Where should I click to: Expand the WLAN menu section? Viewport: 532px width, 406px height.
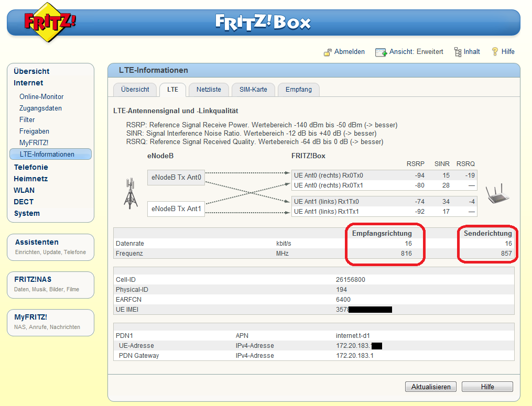pyautogui.click(x=24, y=190)
